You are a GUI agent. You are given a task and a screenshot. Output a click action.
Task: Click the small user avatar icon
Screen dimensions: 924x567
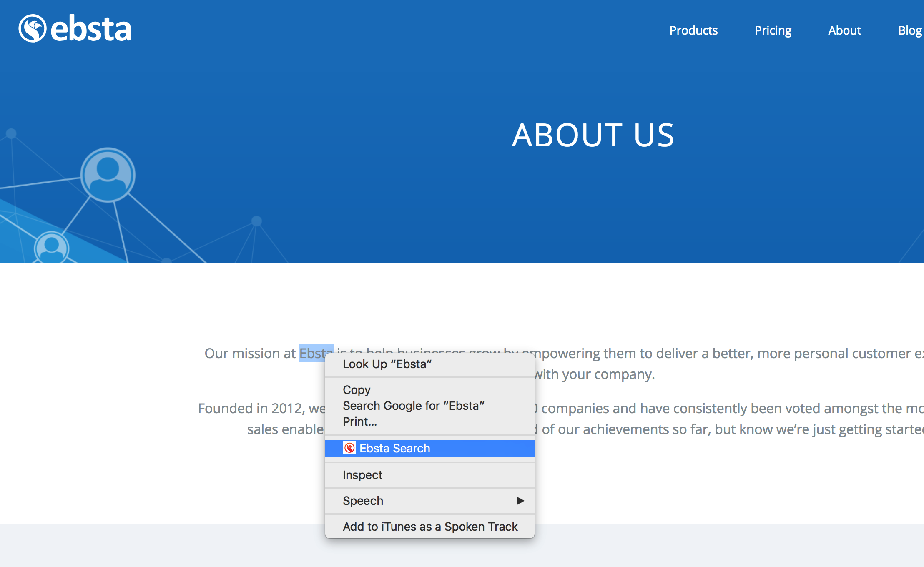[51, 247]
